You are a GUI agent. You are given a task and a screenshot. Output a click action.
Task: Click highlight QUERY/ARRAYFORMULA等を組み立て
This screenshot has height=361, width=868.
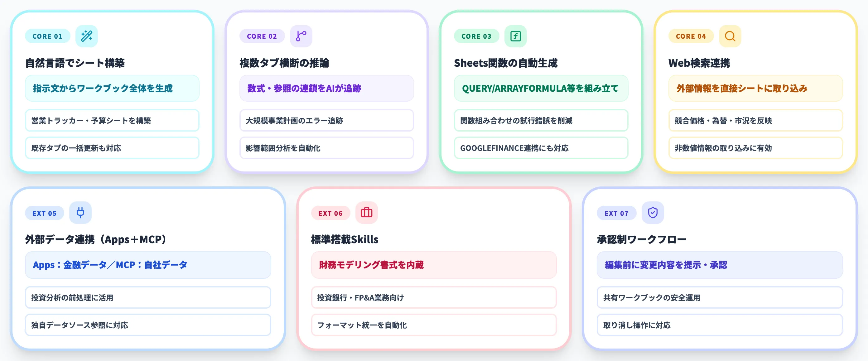coord(541,88)
